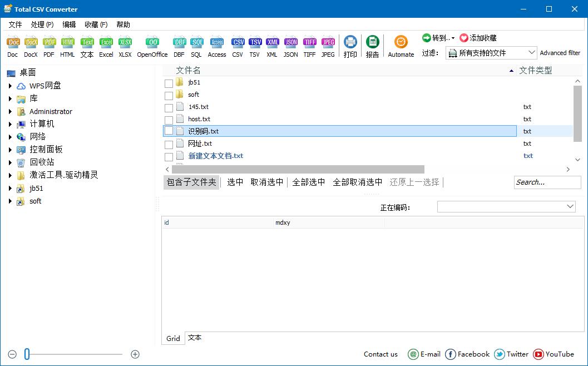This screenshot has width=588, height=366.
Task: Click the 全部选中 button
Action: tap(309, 182)
